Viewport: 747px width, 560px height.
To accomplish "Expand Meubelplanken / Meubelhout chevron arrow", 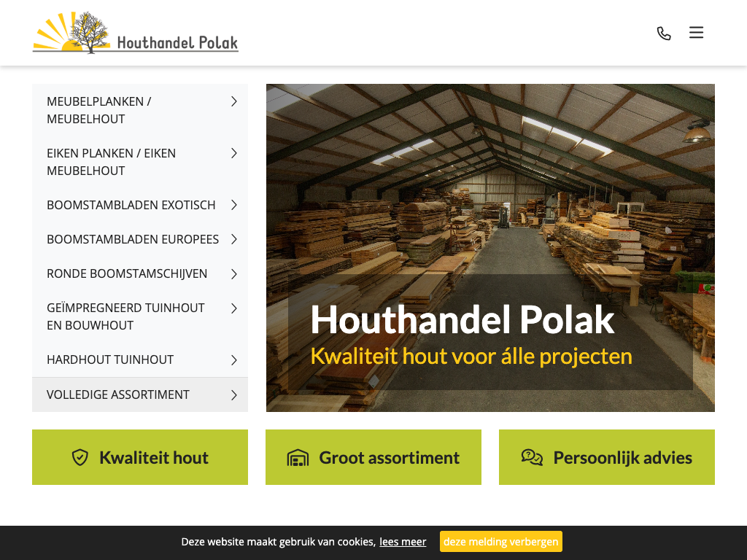I will [x=234, y=101].
